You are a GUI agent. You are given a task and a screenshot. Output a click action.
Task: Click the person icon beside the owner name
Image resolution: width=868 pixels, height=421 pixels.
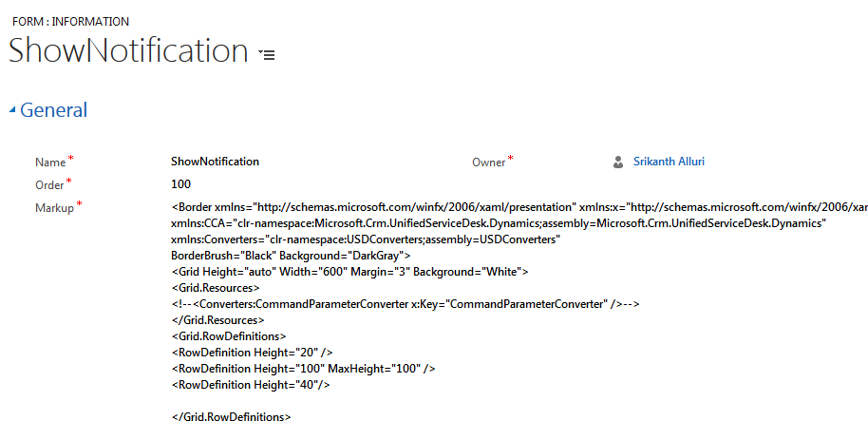point(618,163)
